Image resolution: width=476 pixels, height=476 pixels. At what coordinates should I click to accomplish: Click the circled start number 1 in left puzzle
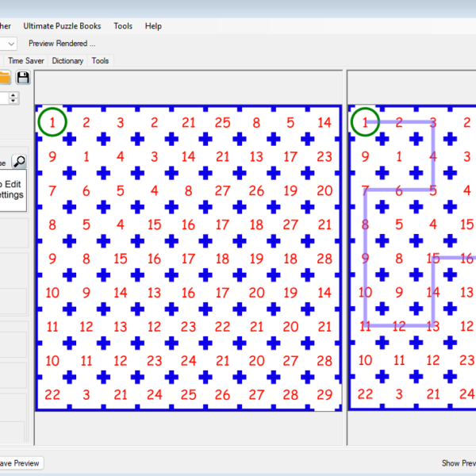[52, 122]
